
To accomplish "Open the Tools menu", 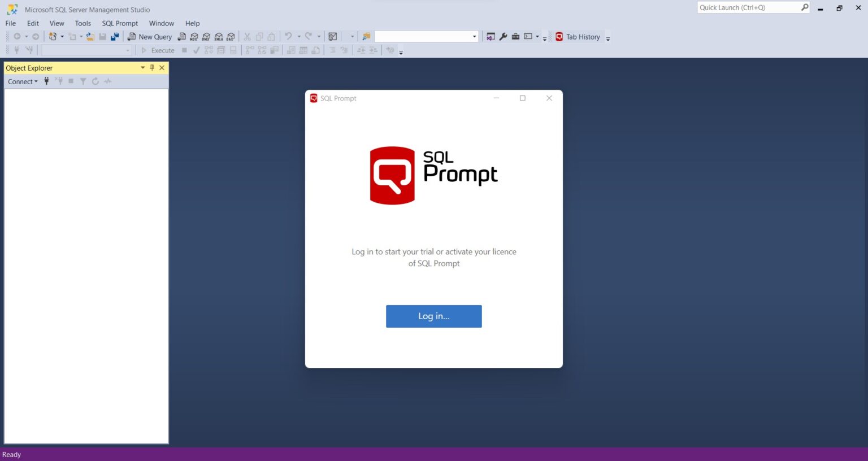I will click(83, 23).
